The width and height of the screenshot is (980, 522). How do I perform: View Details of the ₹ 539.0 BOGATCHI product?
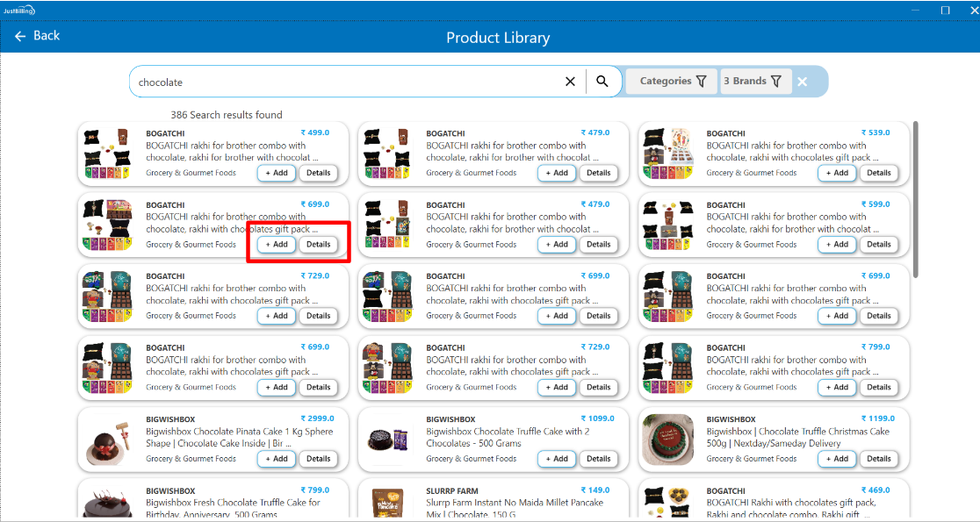(x=878, y=173)
